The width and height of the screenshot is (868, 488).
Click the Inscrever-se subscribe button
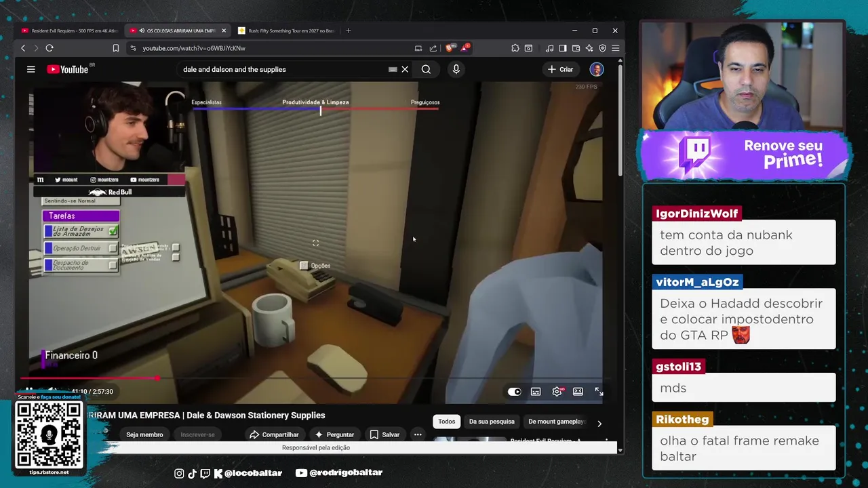tap(197, 434)
